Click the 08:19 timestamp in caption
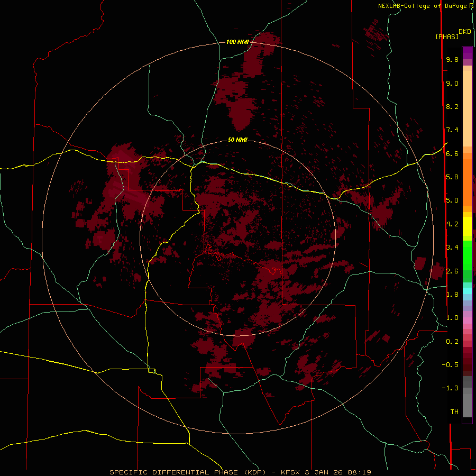This screenshot has height=476, width=476. click(359, 472)
